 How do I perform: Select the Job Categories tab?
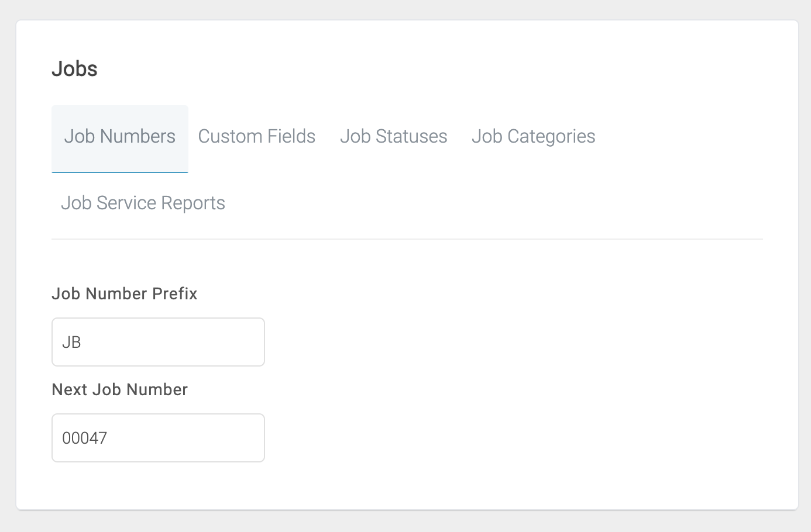tap(533, 136)
